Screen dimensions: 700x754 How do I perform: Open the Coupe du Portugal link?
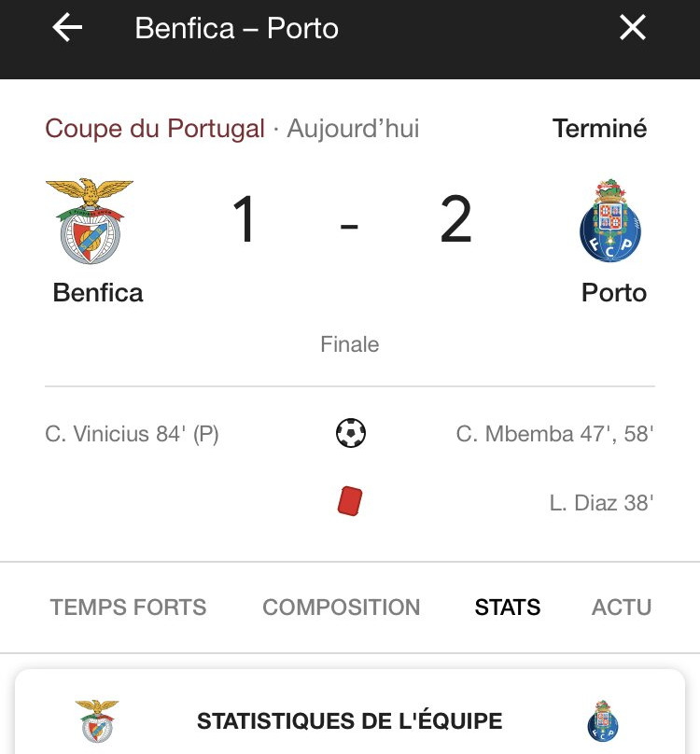pos(155,129)
